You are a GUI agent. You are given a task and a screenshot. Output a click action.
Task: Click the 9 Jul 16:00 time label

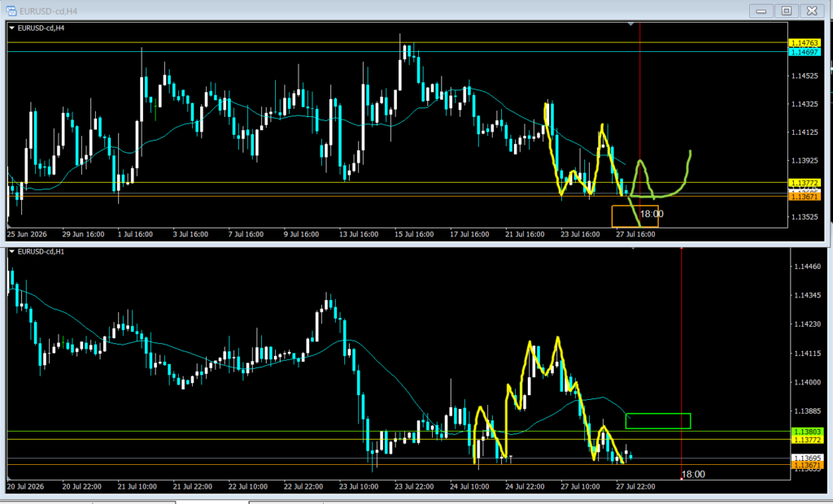[301, 234]
